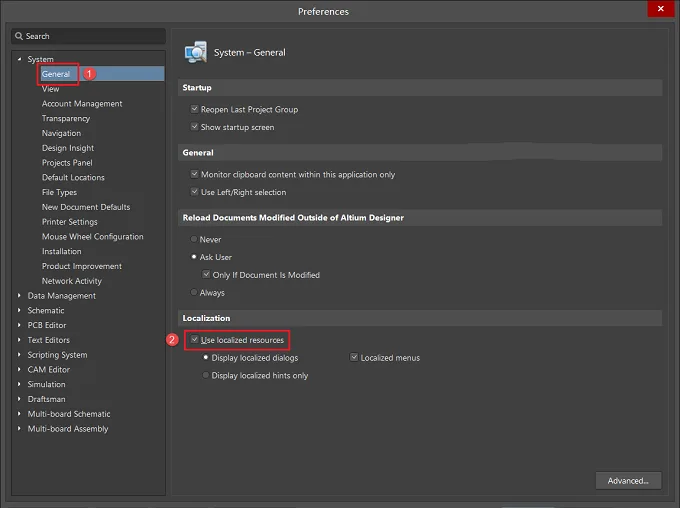680x508 pixels.
Task: Collapse the System tree node
Action: 19,59
